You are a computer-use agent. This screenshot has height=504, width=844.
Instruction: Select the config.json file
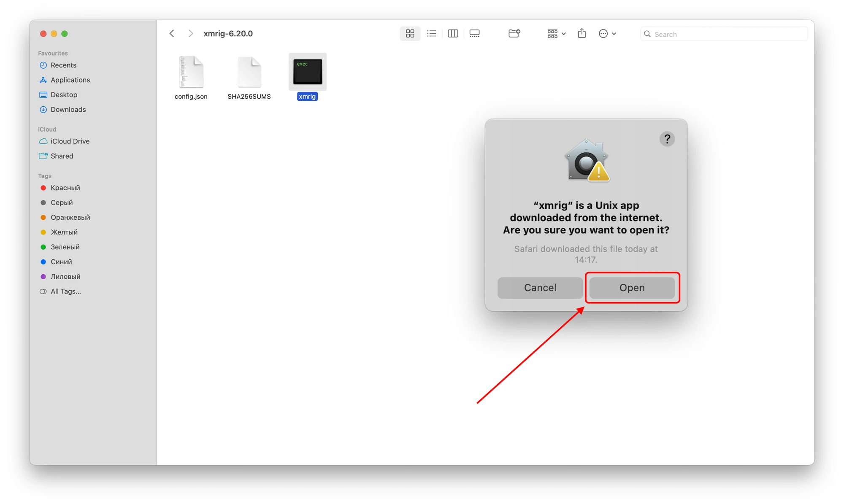pos(191,73)
